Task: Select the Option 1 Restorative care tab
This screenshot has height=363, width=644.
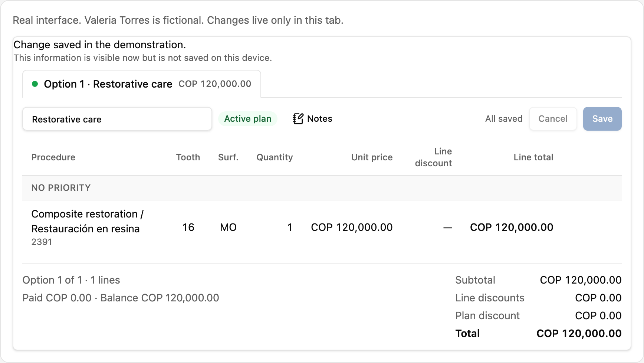Action: pyautogui.click(x=142, y=84)
